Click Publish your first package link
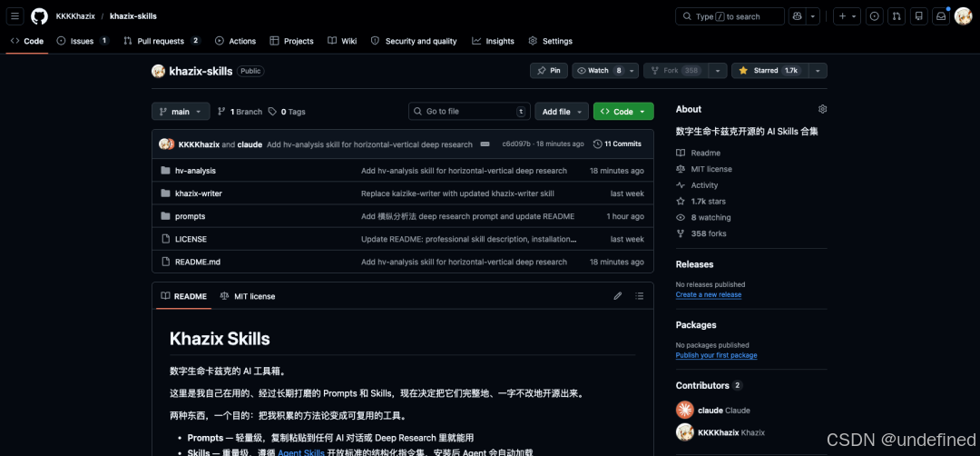980x456 pixels. coord(716,355)
